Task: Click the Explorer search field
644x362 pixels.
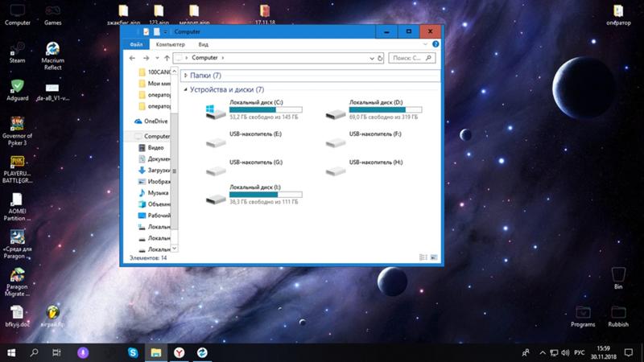Action: [x=411, y=58]
